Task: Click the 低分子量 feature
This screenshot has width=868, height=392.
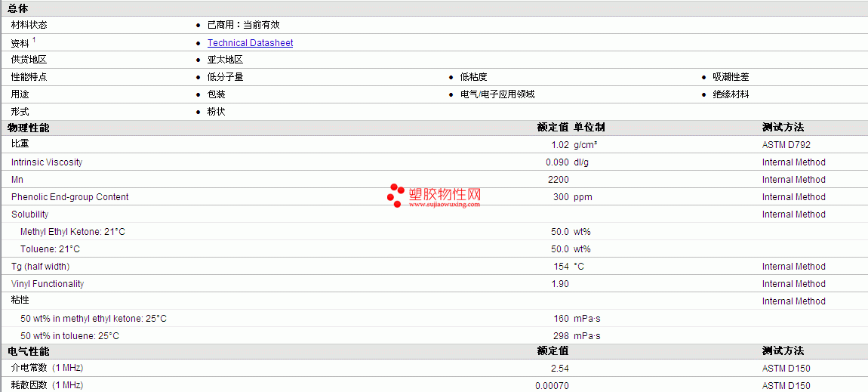Action: coord(226,77)
